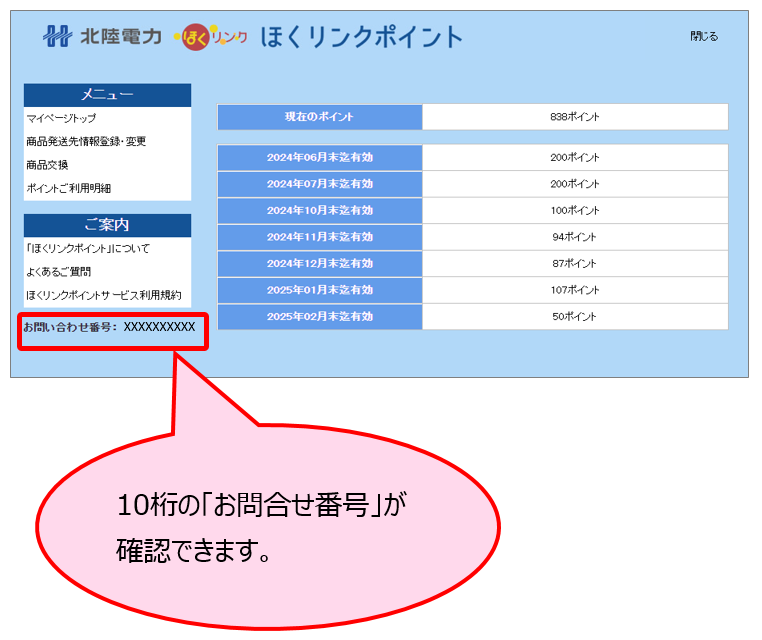Image resolution: width=762 pixels, height=640 pixels.
Task: Click the 2024年06月末迄有効 row label
Action: (320, 157)
